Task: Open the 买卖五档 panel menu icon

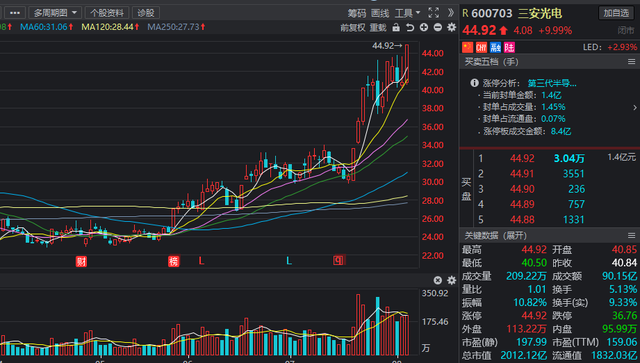Action: (631, 62)
